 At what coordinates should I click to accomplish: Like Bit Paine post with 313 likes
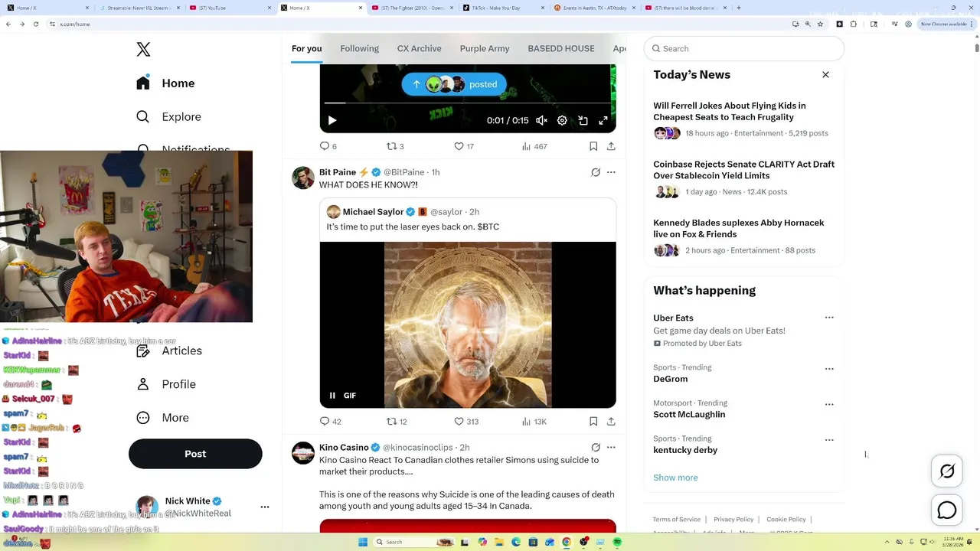(466, 422)
